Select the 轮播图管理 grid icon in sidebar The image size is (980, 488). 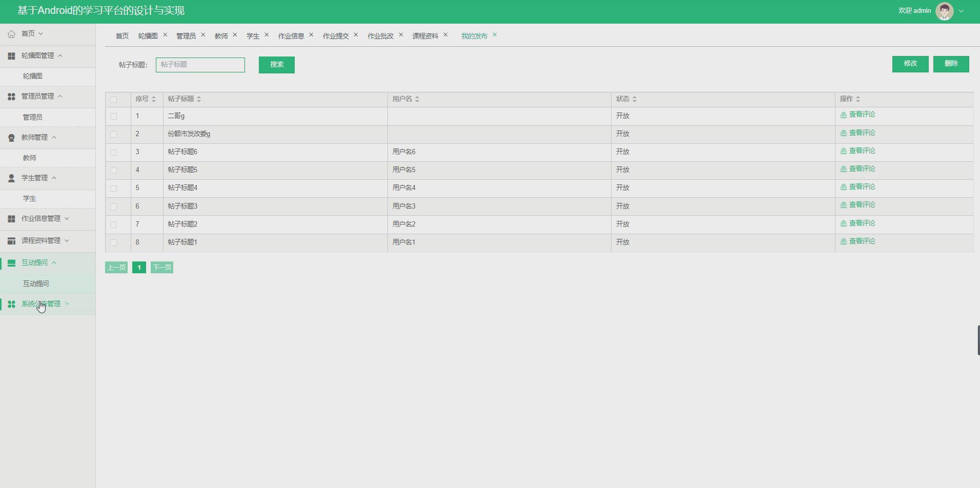11,55
